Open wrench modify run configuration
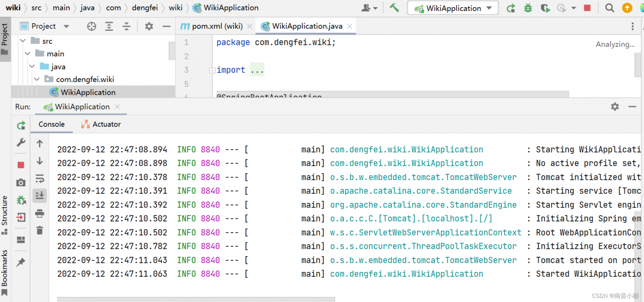 click(21, 143)
